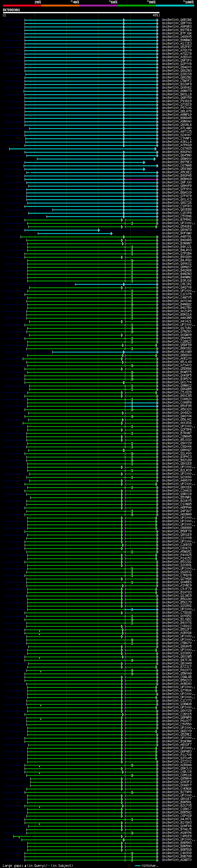The height and width of the screenshot is (868, 197).
Task: Select the UniRef100_C6TNA8 label
Action: [x=177, y=165]
